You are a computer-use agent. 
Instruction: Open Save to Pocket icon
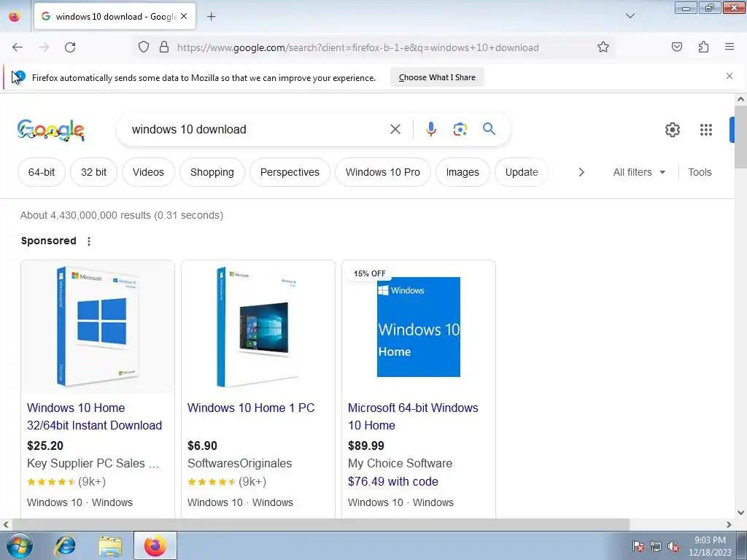(677, 47)
